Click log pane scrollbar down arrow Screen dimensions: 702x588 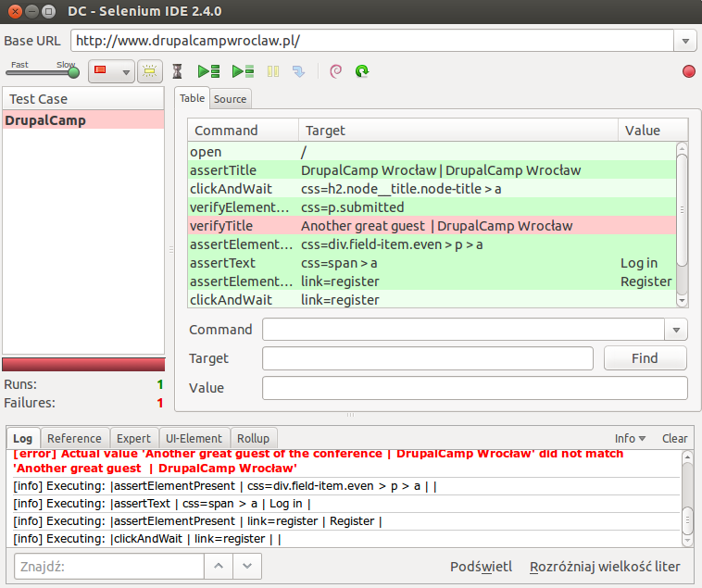pos(687,541)
